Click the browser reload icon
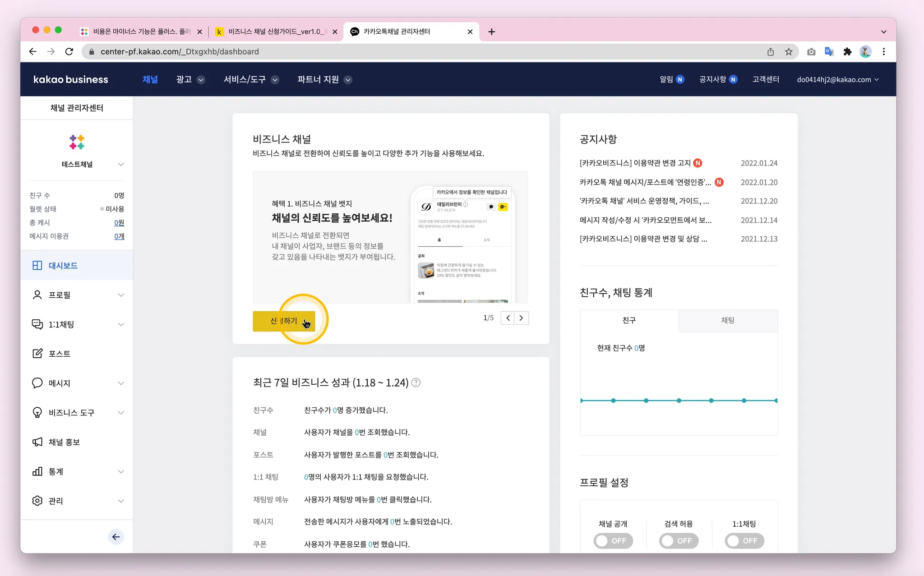The image size is (924, 576). click(x=69, y=51)
